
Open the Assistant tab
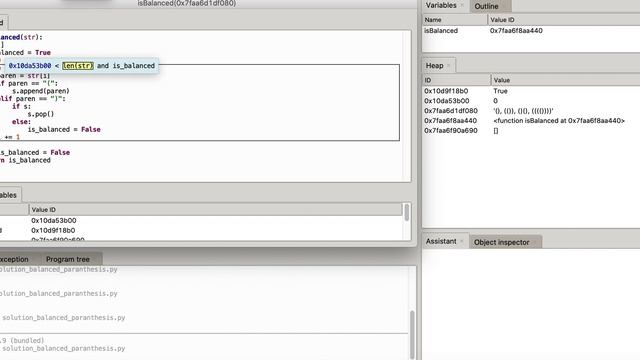(x=441, y=241)
